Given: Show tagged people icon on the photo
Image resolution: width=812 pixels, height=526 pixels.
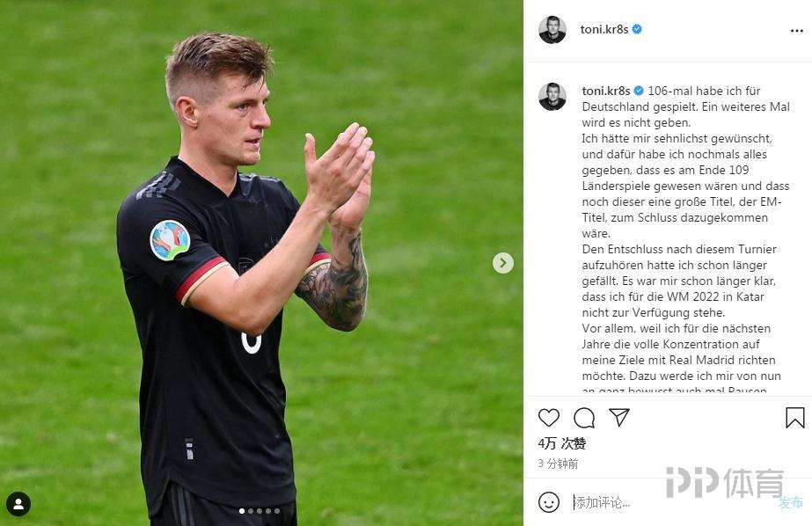Looking at the screenshot, I should [x=18, y=504].
